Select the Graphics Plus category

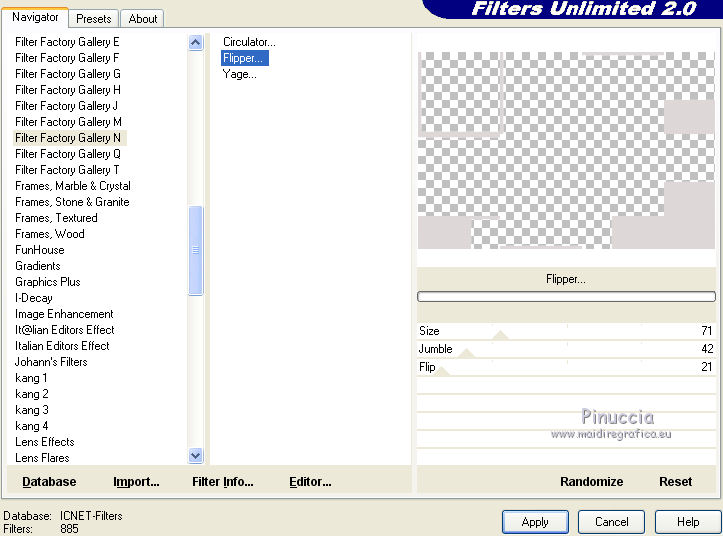pos(47,282)
